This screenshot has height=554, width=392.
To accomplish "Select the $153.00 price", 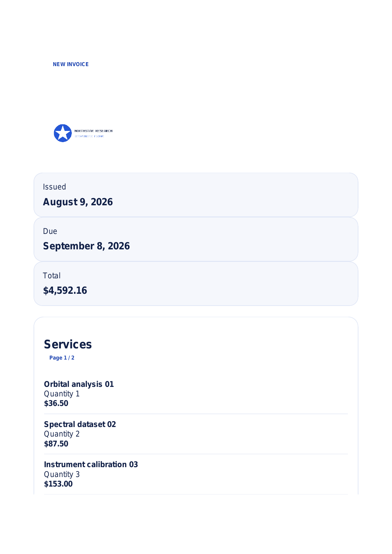I will (x=58, y=484).
